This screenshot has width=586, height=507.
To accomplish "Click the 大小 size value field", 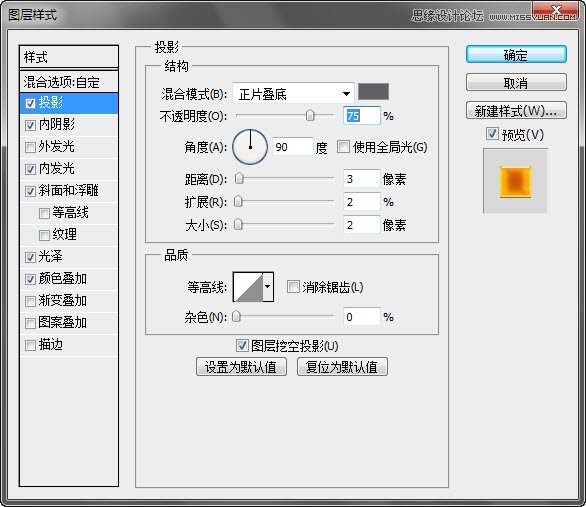I will coord(361,225).
